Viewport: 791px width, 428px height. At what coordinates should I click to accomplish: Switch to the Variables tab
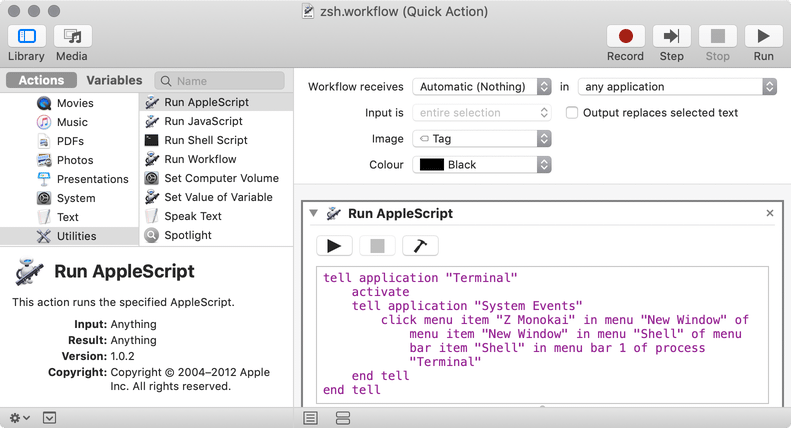[x=114, y=80]
